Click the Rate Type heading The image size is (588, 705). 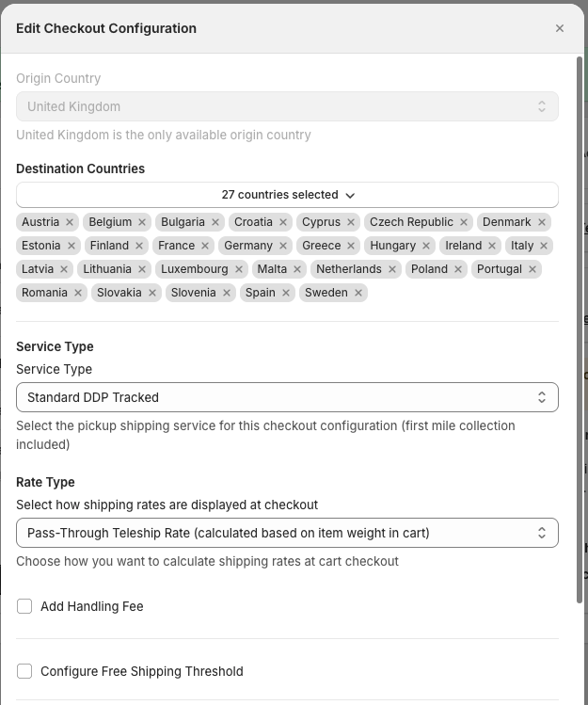(x=45, y=482)
